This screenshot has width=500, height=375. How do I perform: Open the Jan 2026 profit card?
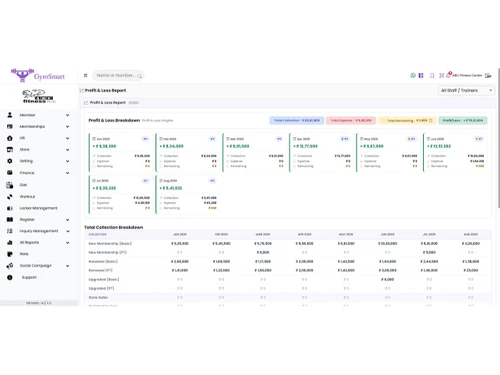121,152
